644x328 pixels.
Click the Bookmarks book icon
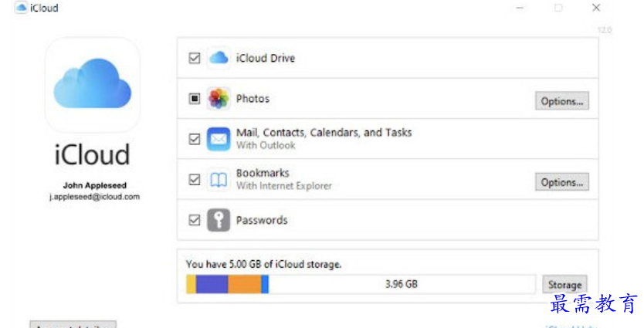click(219, 180)
